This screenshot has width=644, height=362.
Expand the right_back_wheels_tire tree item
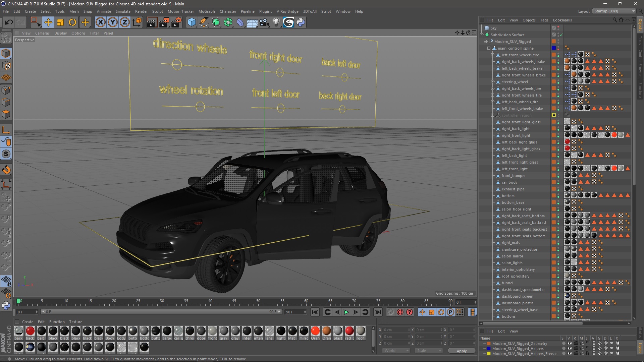pyautogui.click(x=493, y=88)
